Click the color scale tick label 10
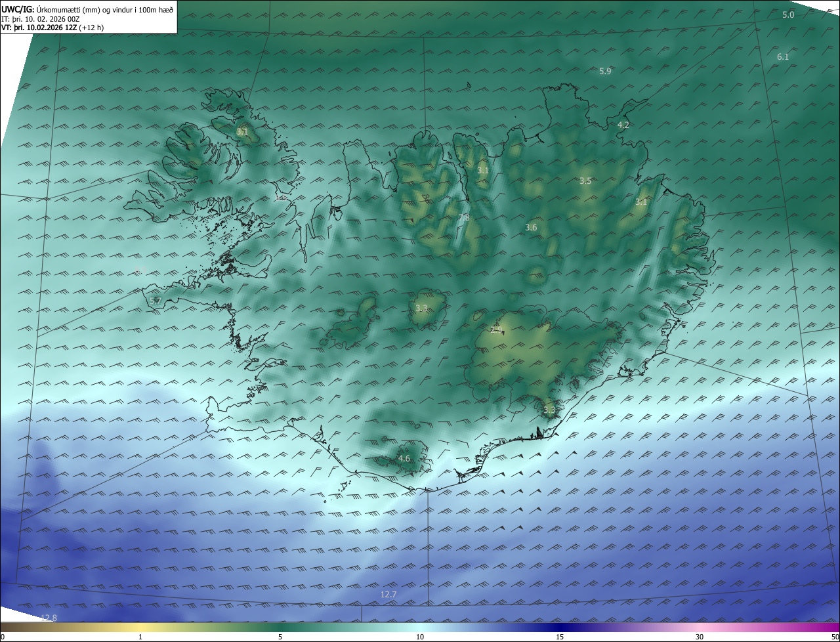The height and width of the screenshot is (642, 840). pos(420,637)
